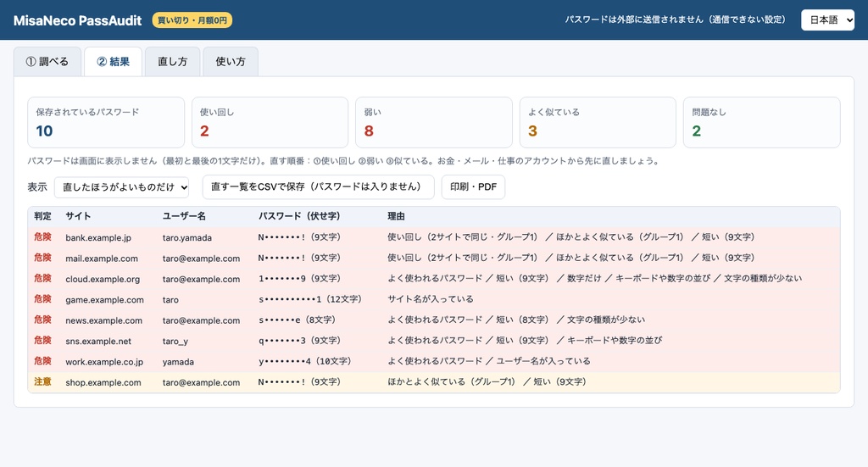This screenshot has width=868, height=467.
Task: Click the 弱い count card
Action: (x=433, y=122)
